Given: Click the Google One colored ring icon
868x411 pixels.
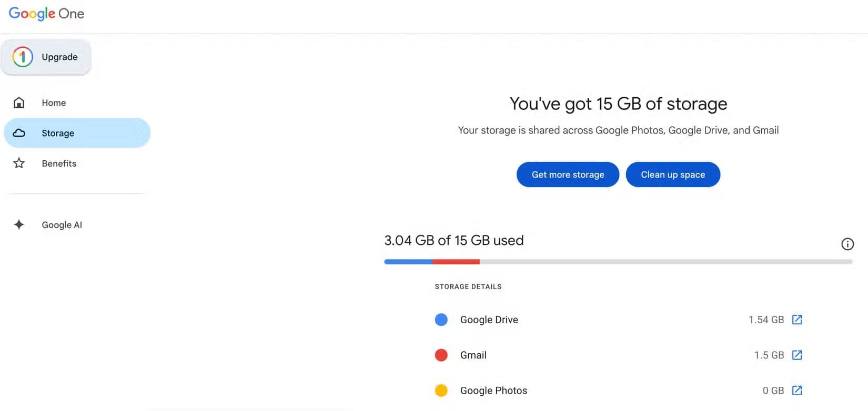Looking at the screenshot, I should coord(22,57).
